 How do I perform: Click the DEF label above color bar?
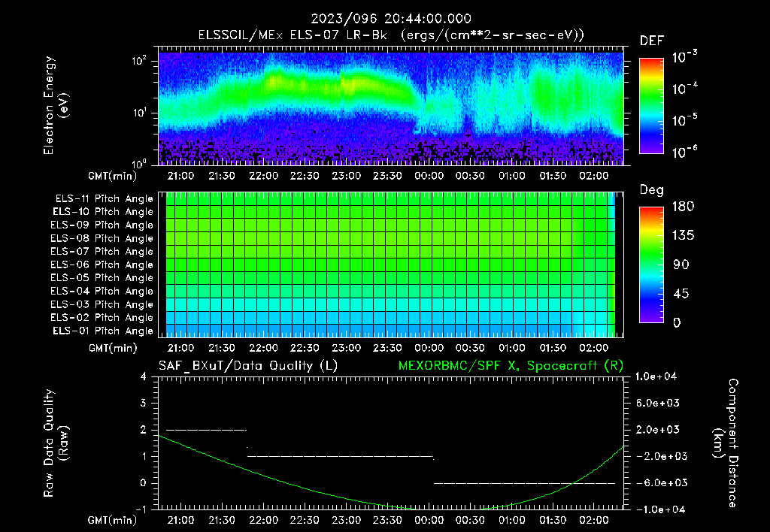click(651, 41)
